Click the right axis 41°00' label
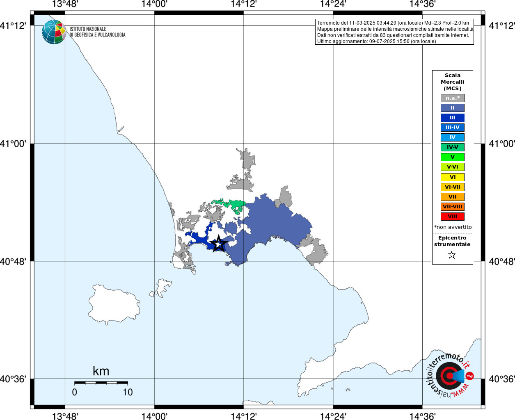Viewport: 515px width, 420px height. [x=502, y=144]
